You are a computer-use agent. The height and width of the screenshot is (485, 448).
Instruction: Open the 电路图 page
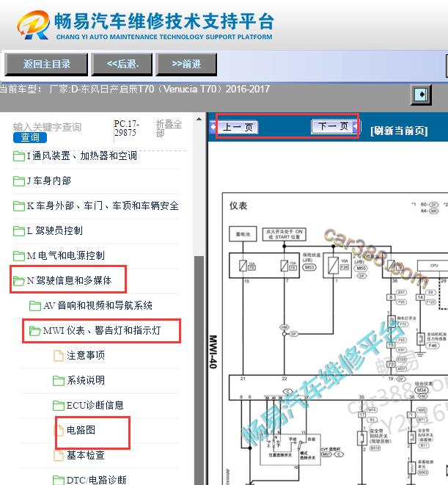[x=81, y=431]
